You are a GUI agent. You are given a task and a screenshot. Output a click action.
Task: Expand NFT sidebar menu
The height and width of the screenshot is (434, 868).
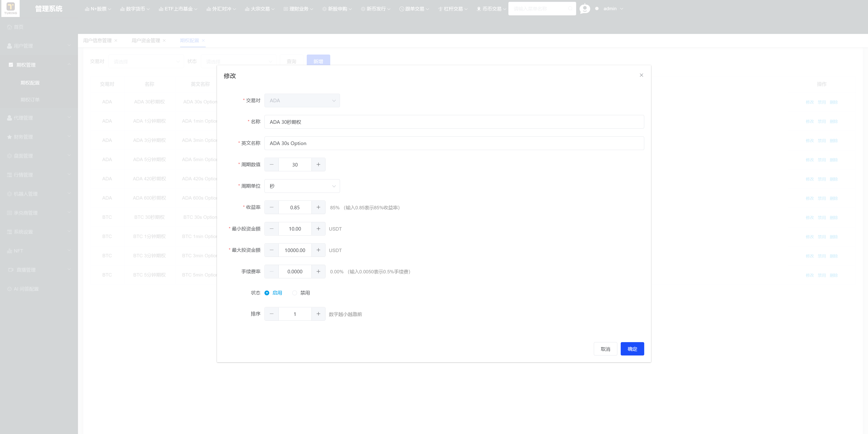39,250
